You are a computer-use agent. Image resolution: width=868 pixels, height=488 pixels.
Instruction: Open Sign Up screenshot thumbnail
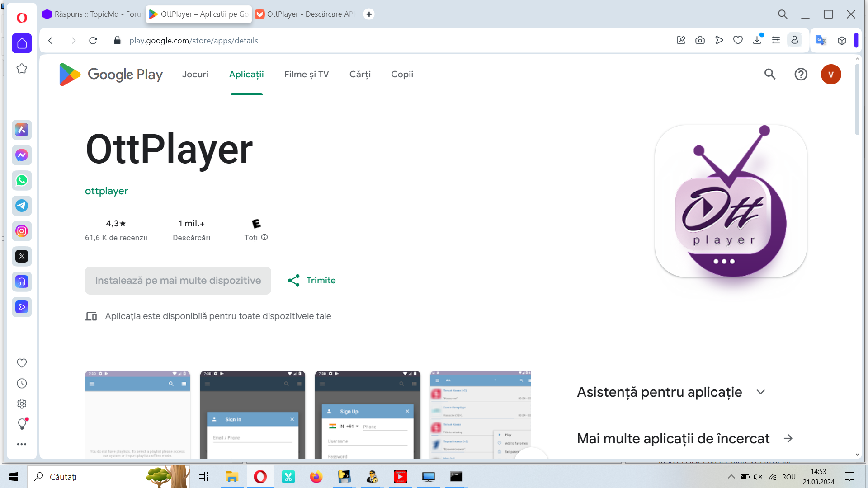368,415
